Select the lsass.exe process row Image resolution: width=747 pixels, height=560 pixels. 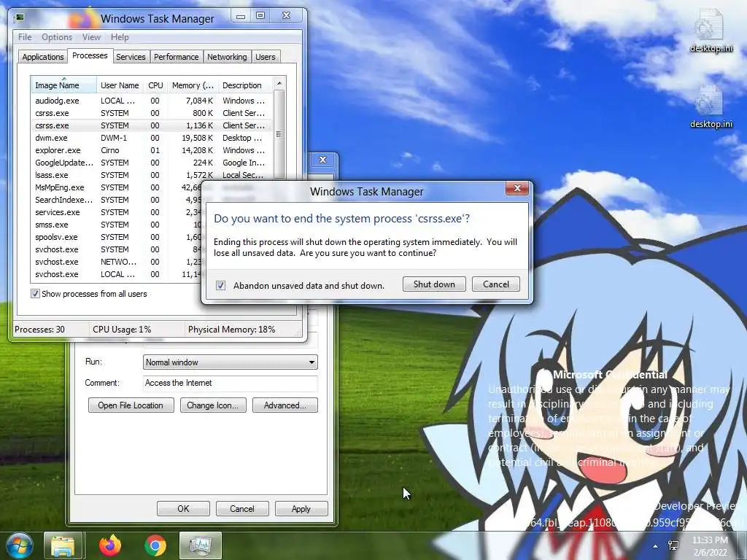click(152, 175)
